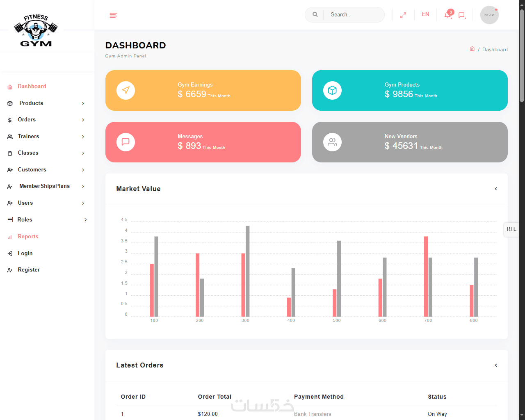Click the Customers user-plus sidebar icon
The width and height of the screenshot is (525, 420).
[10, 170]
